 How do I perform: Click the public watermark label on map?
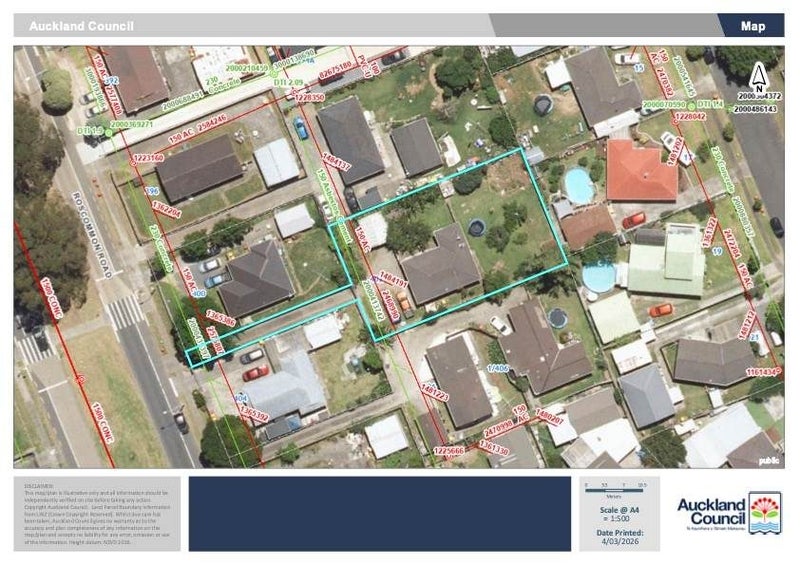point(769,461)
